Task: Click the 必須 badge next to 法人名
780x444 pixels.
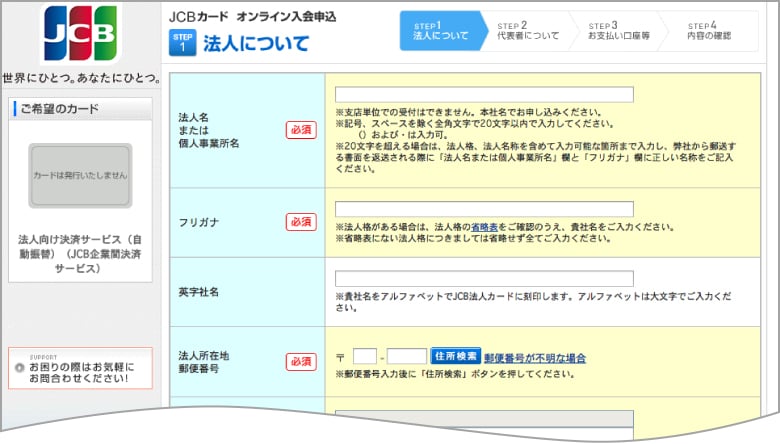Action: point(301,130)
